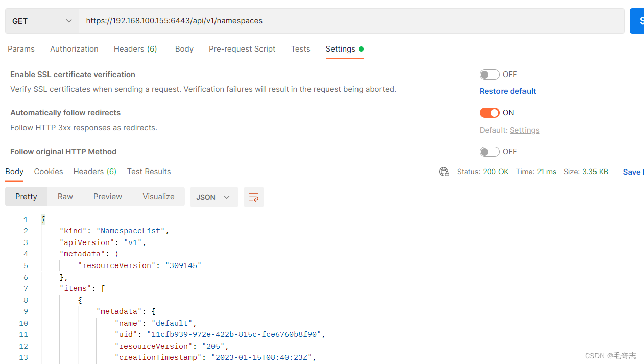Click the network globe lock icon
644x364 pixels.
point(444,172)
